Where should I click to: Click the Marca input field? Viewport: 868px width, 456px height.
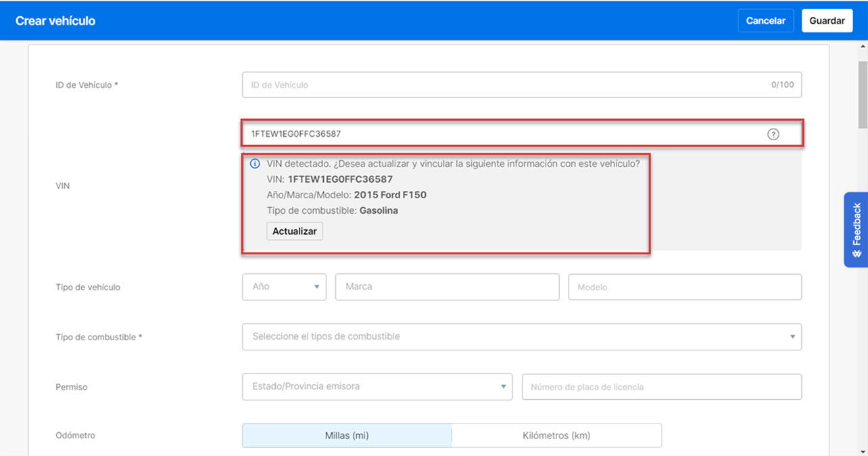pyautogui.click(x=448, y=286)
